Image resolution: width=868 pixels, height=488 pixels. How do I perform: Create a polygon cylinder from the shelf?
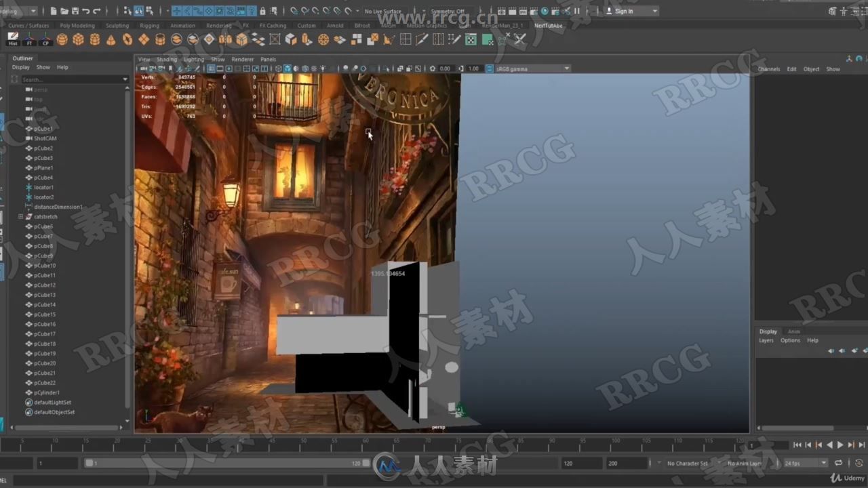[94, 39]
